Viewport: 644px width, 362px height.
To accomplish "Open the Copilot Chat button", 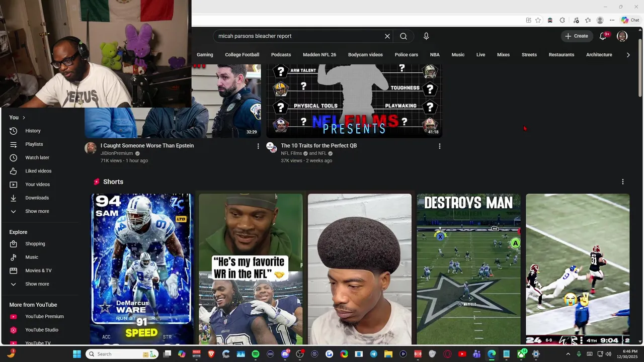I will [630, 20].
